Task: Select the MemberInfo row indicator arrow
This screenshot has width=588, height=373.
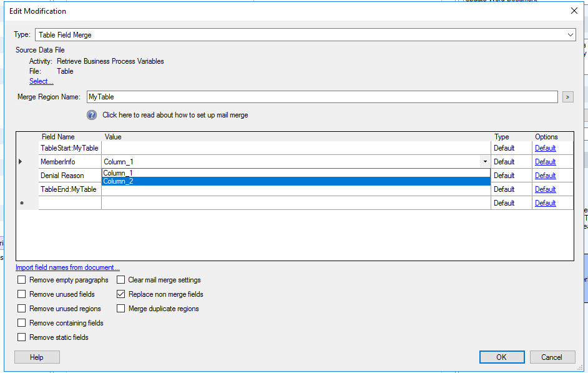Action: 21,162
